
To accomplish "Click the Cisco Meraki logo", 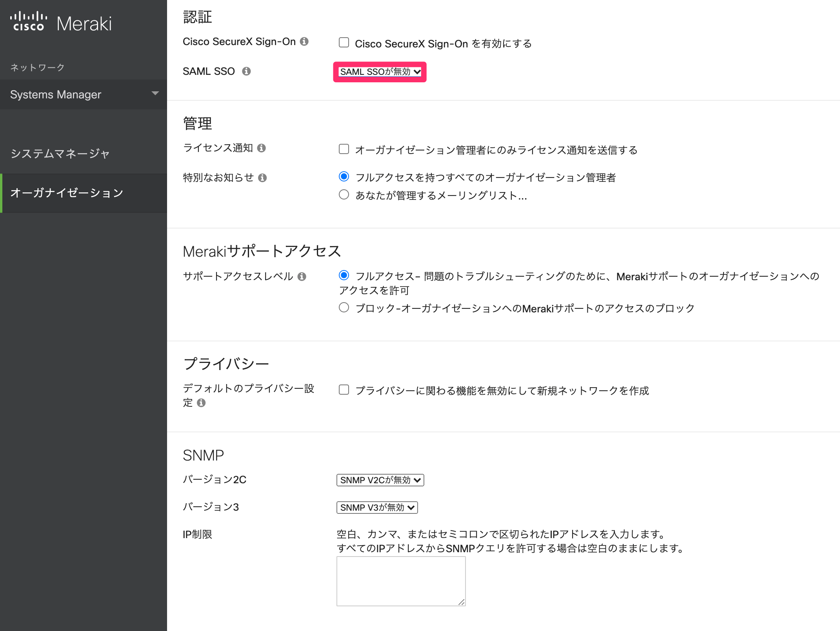I will [61, 22].
